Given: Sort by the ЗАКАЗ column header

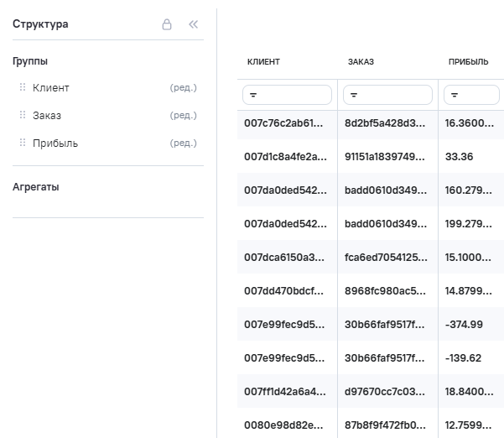Looking at the screenshot, I should [361, 62].
